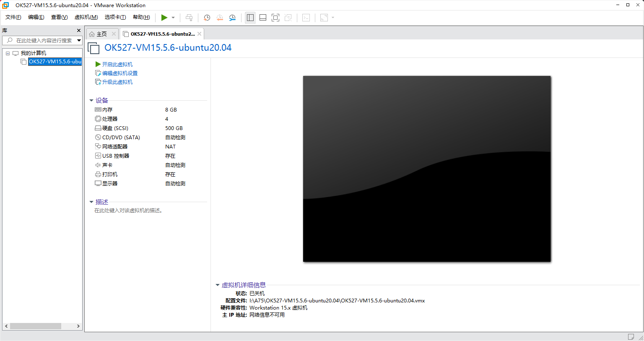Collapse the 虚拟机详细信息 section
Viewport: 644px width, 341px height.
click(x=218, y=285)
